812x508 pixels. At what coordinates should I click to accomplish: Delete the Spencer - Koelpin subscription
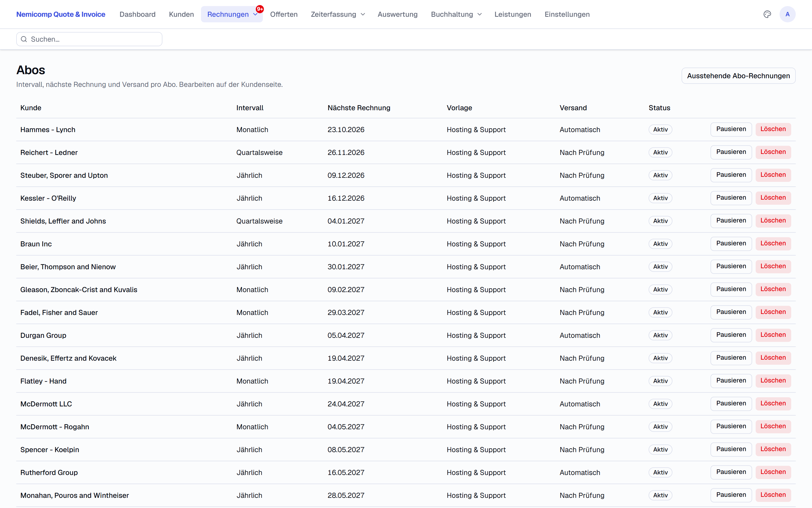[773, 449]
